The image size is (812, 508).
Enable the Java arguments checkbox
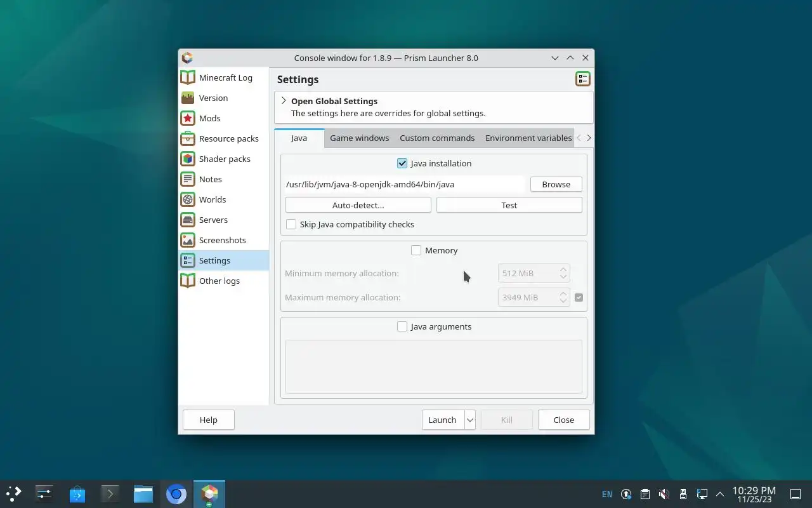[x=402, y=326]
